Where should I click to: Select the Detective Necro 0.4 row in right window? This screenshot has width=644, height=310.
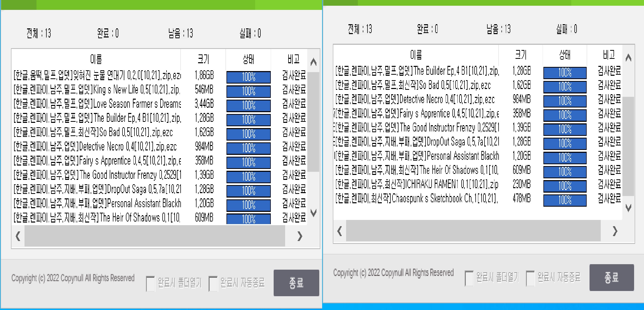pos(417,100)
